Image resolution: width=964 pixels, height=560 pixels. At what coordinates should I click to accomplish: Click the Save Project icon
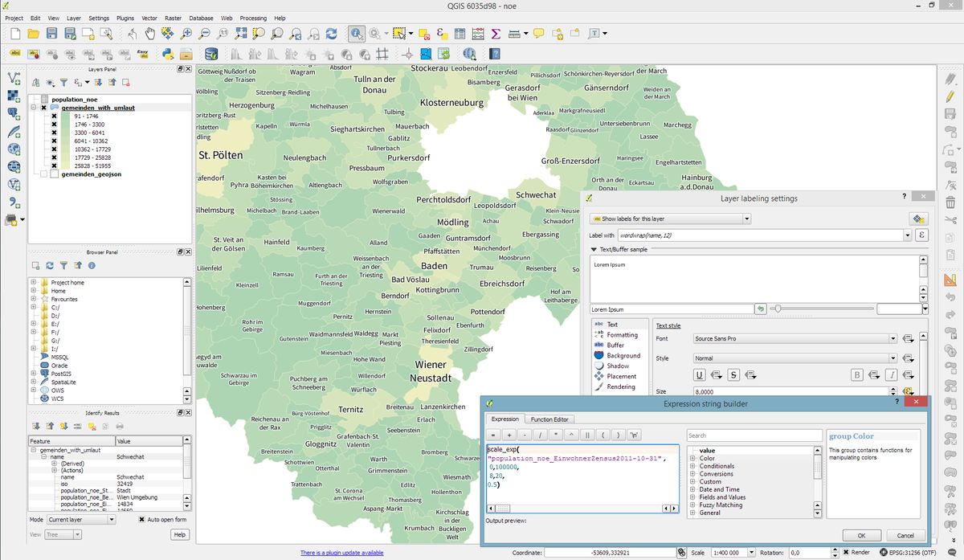pos(51,34)
